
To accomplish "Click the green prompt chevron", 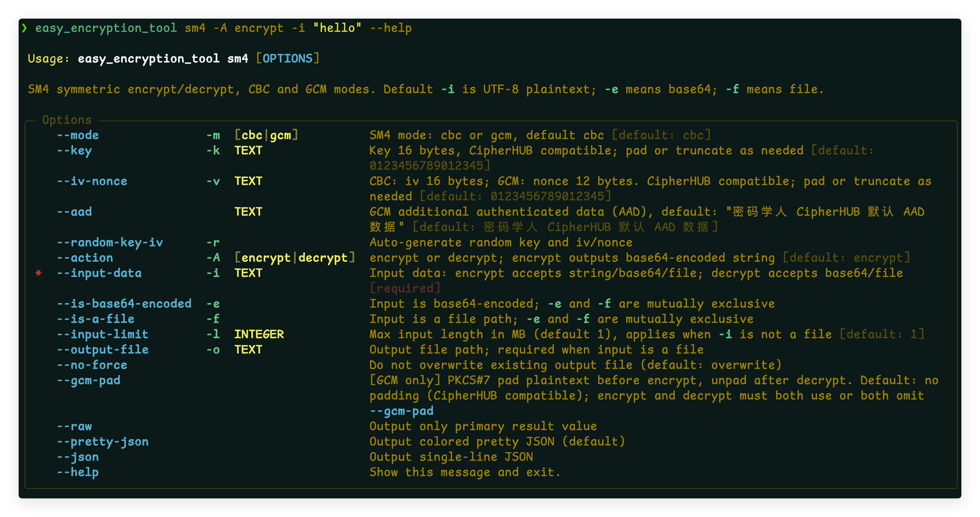I will click(24, 28).
